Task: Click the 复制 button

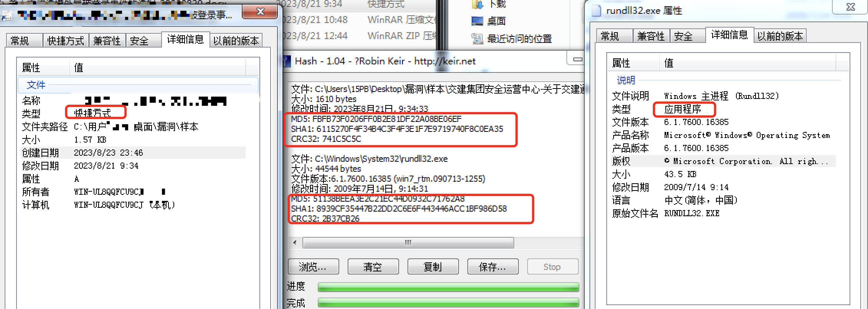Action: pos(433,266)
